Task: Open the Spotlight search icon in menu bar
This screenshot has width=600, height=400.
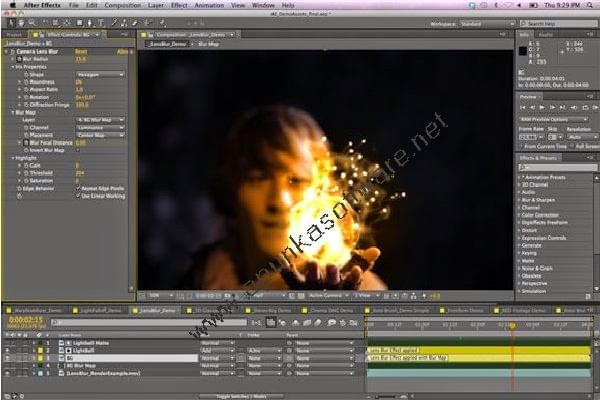Action: [590, 5]
